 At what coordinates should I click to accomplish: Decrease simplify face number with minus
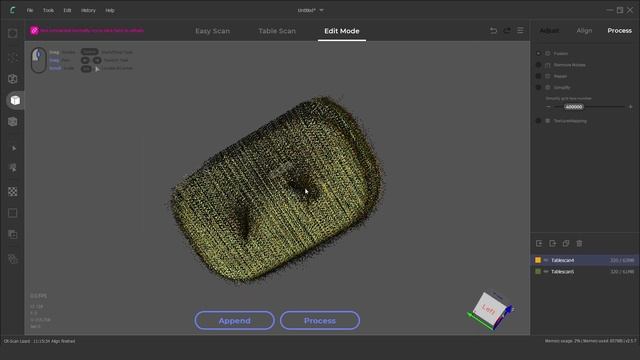tap(548, 107)
